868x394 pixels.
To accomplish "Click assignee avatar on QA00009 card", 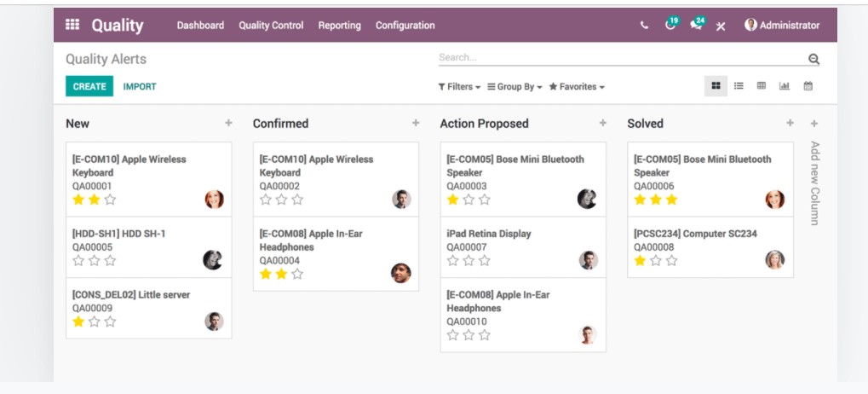I will pos(215,321).
